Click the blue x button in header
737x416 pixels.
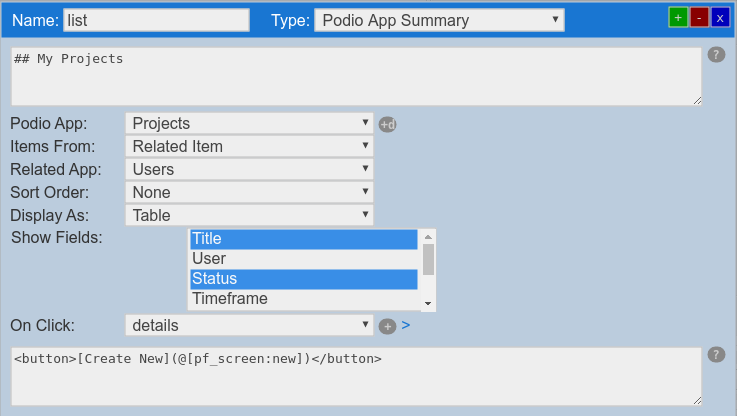click(x=720, y=17)
